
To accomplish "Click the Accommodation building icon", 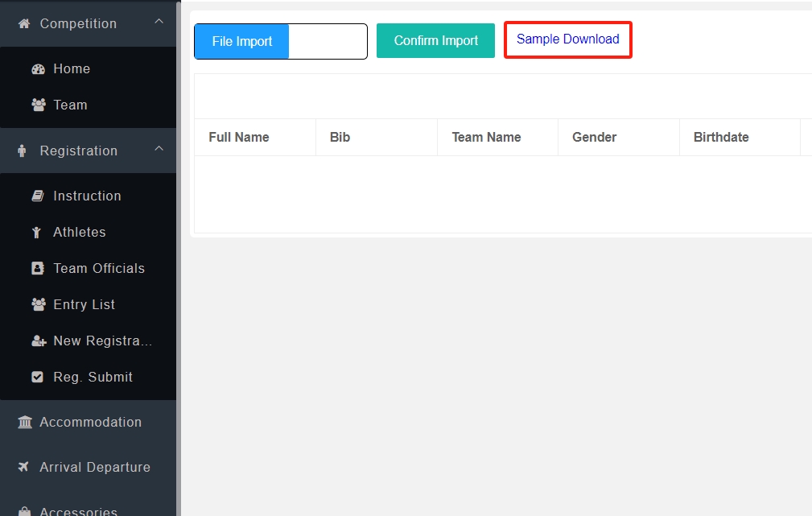I will point(25,422).
